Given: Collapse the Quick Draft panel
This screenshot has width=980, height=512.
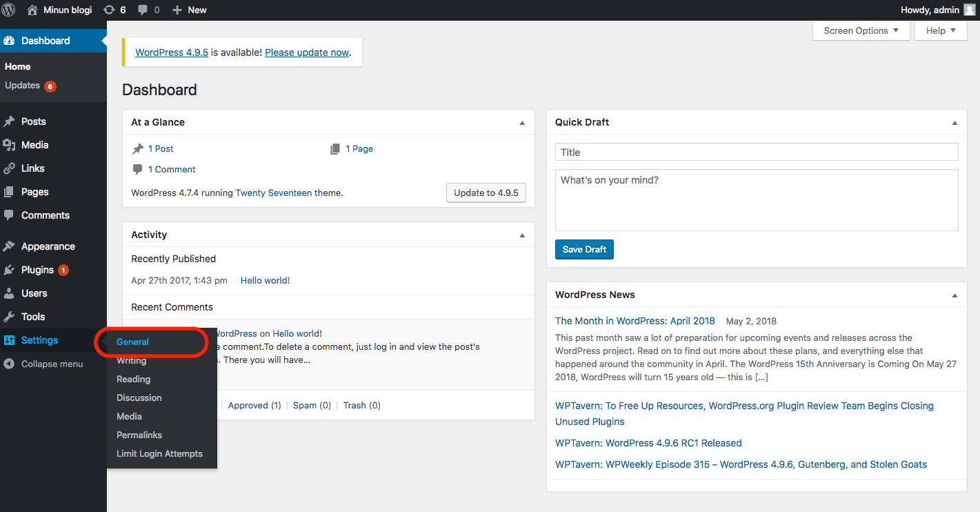Looking at the screenshot, I should pyautogui.click(x=954, y=123).
